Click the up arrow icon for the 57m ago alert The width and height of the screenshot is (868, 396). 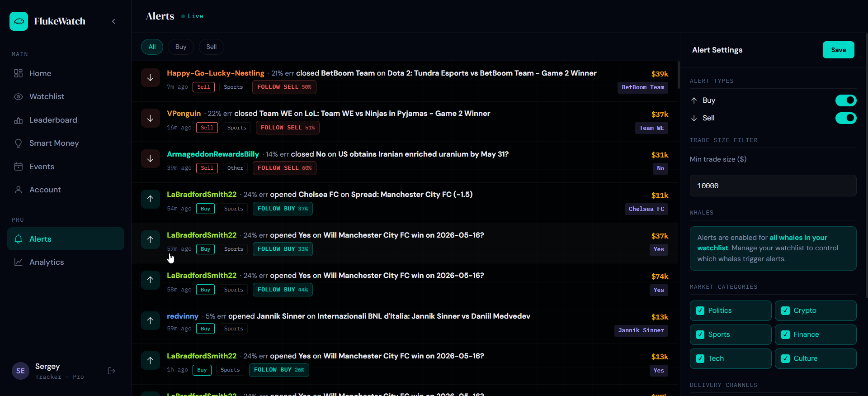pos(151,240)
